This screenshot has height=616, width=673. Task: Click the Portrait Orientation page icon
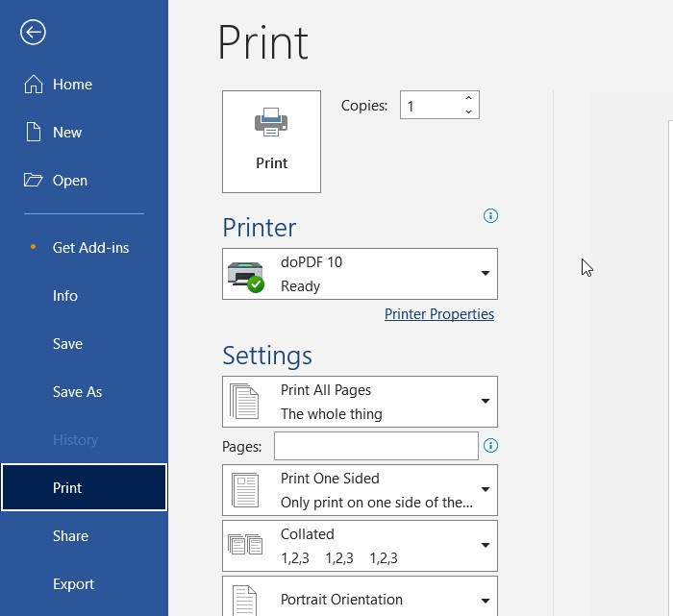pyautogui.click(x=244, y=600)
